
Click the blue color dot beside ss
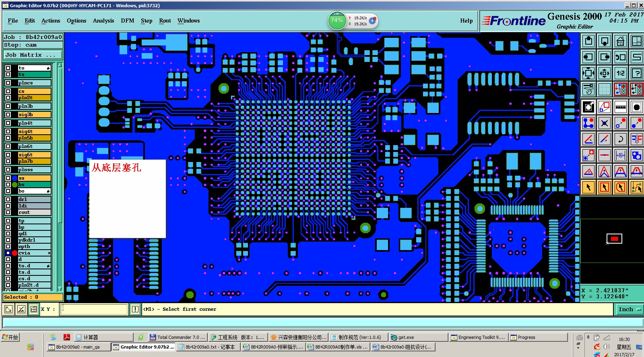point(15,178)
